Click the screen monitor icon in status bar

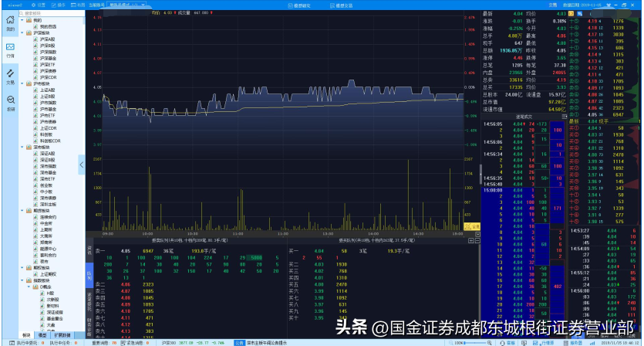[x=524, y=343]
